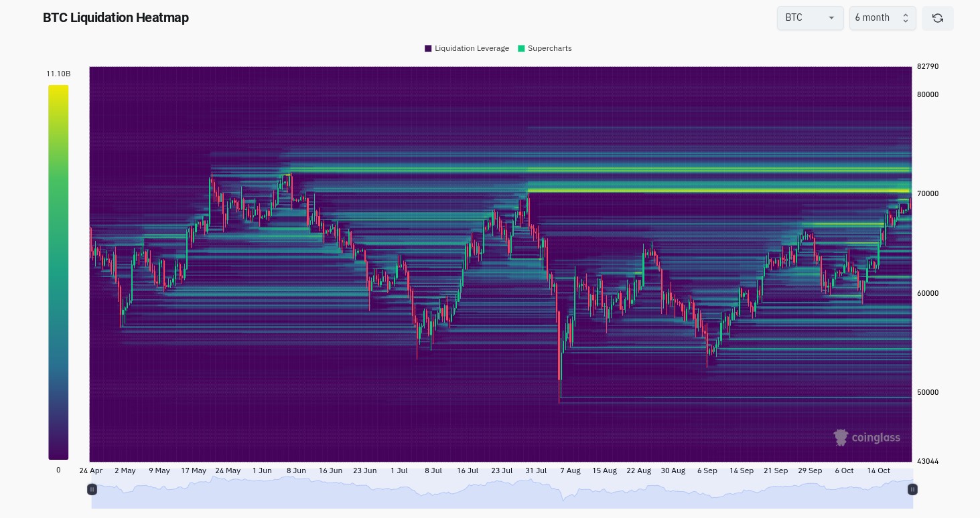Click the green Supercharts legend square
Image resolution: width=980 pixels, height=518 pixels.
tap(521, 48)
